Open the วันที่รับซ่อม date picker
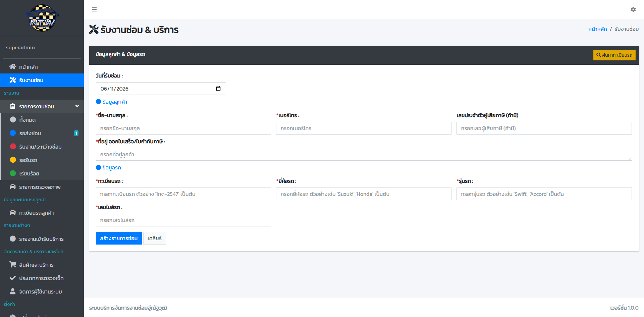This screenshot has height=317, width=644. coord(161,89)
